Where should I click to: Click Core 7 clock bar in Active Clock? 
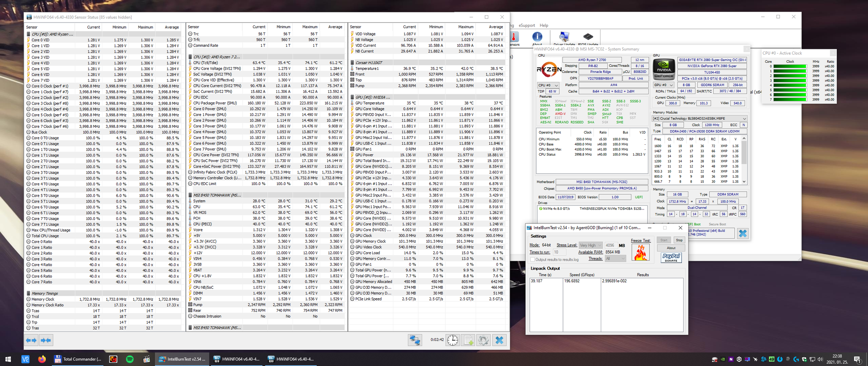(x=790, y=99)
